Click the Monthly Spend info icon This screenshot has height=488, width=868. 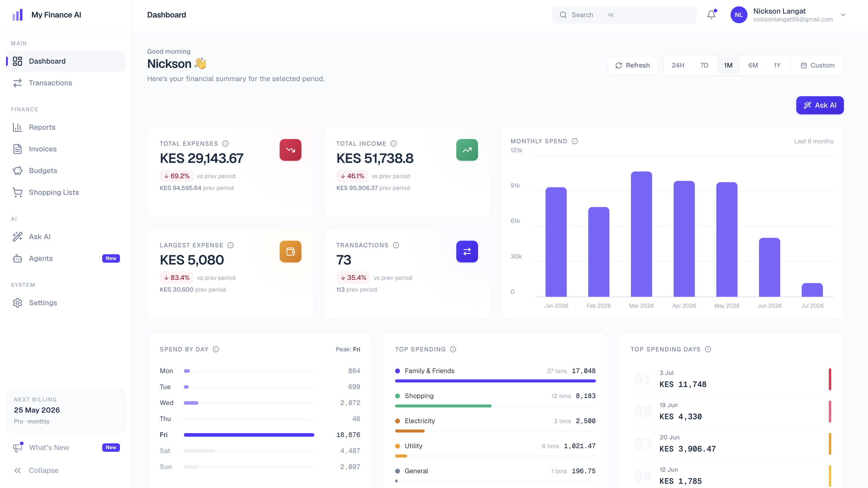tap(575, 141)
